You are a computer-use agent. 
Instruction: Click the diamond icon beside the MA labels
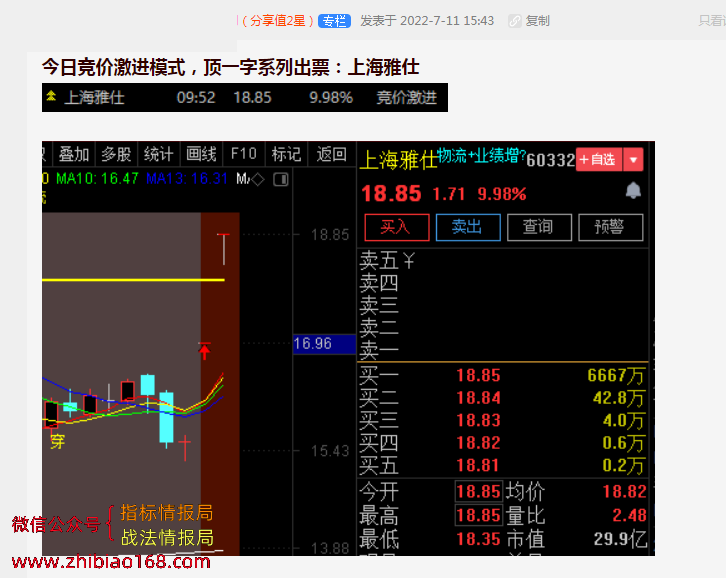258,179
